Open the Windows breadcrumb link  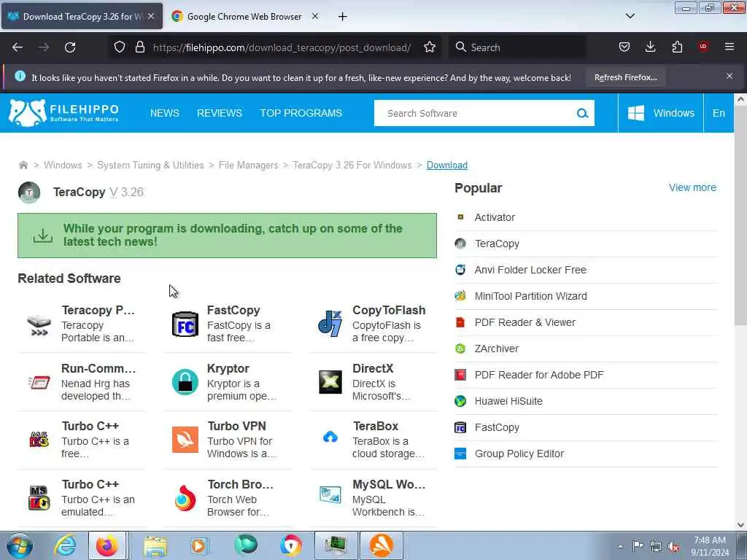[x=63, y=166]
